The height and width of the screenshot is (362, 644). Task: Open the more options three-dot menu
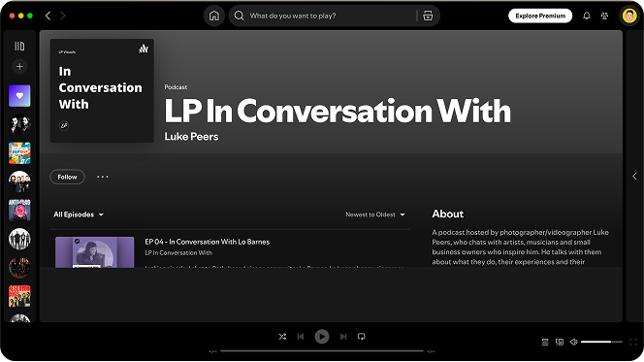(x=102, y=177)
